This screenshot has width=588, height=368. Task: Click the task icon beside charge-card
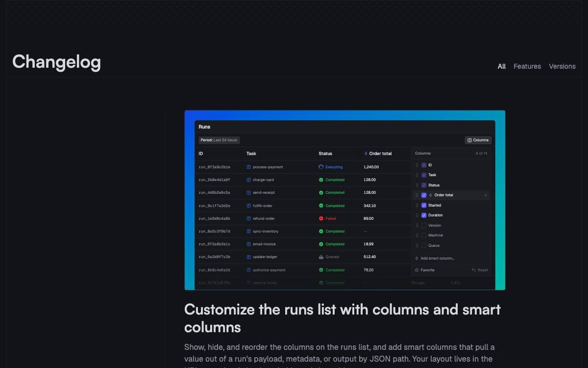(x=248, y=180)
